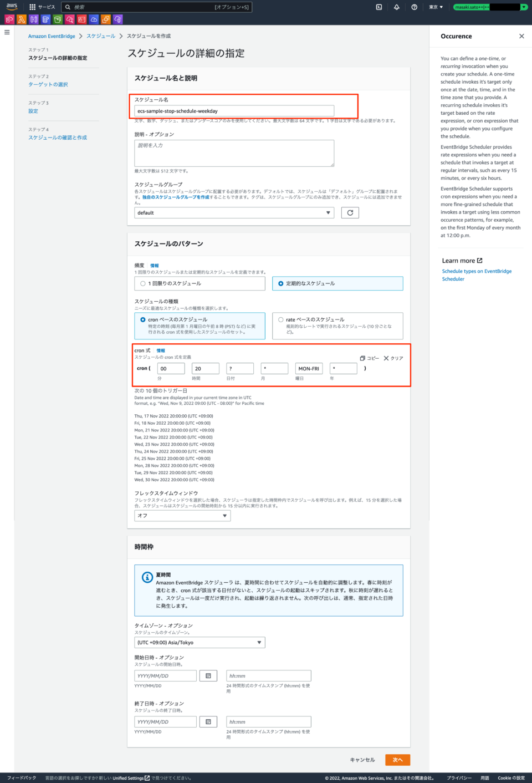Click inside the スケジュール名 input field
The height and width of the screenshot is (783, 532).
[x=234, y=110]
